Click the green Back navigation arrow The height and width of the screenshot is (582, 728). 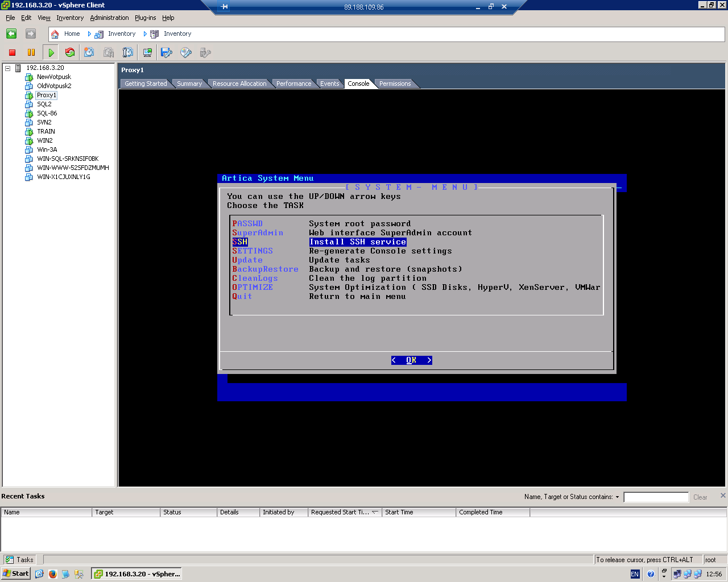coord(11,34)
